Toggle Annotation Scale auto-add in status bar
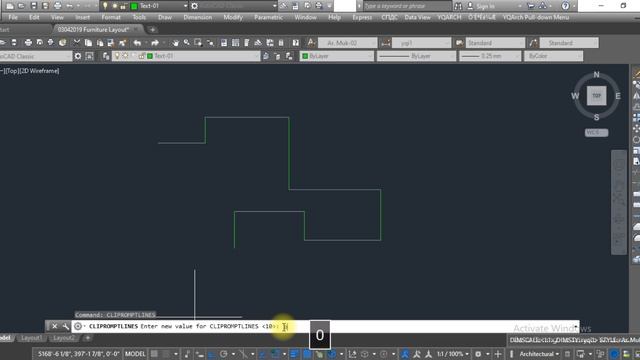Viewport: 640px width, 360px height. [x=416, y=354]
